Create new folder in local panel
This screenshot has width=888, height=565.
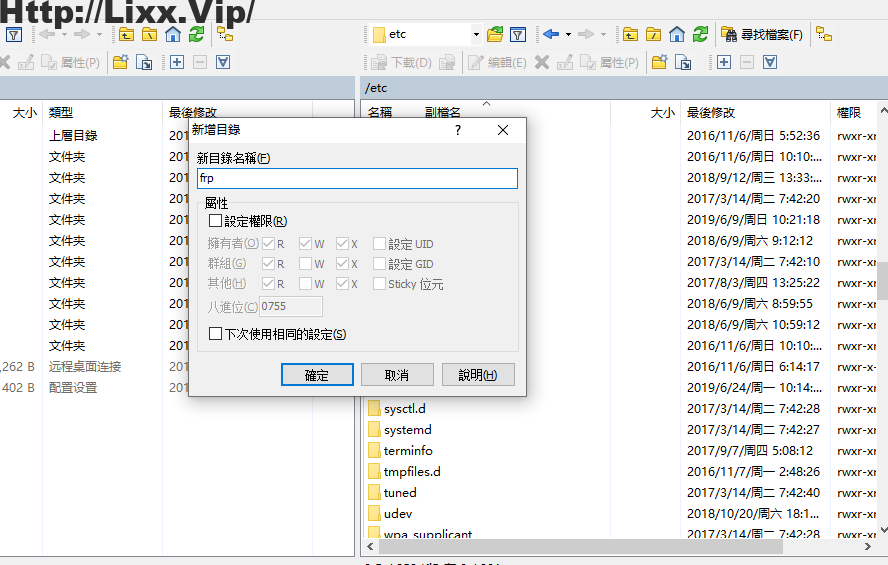[120, 62]
